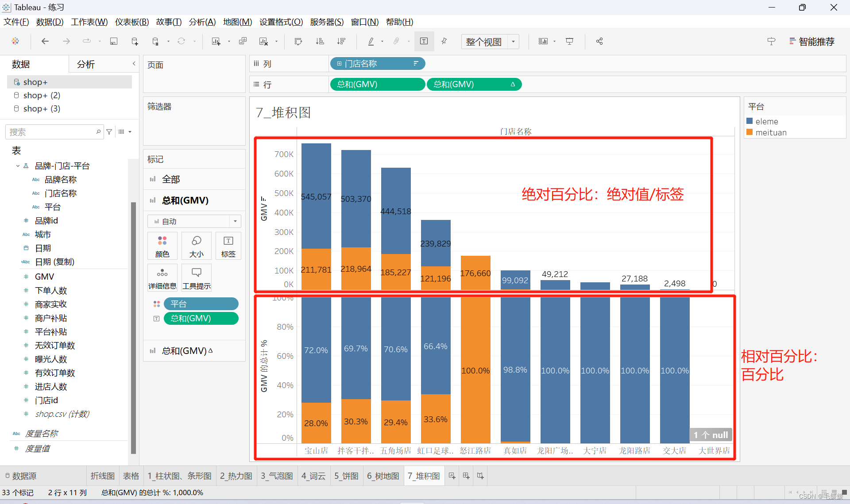Click the share workbook icon

(x=599, y=41)
